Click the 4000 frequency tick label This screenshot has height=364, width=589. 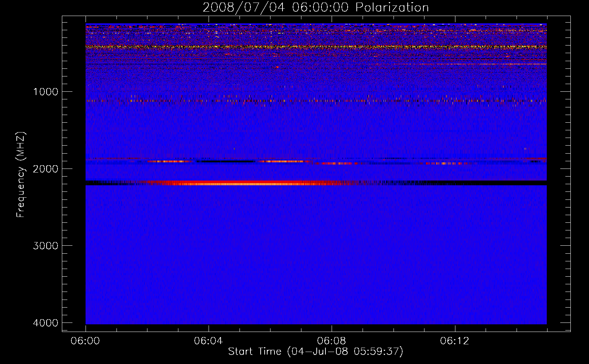coord(46,323)
